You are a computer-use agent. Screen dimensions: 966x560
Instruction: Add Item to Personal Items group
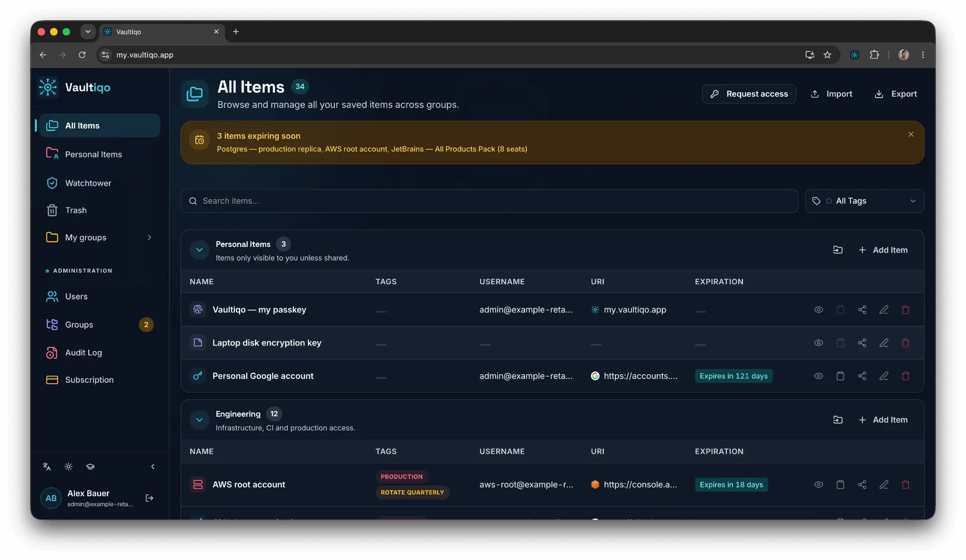tap(883, 250)
